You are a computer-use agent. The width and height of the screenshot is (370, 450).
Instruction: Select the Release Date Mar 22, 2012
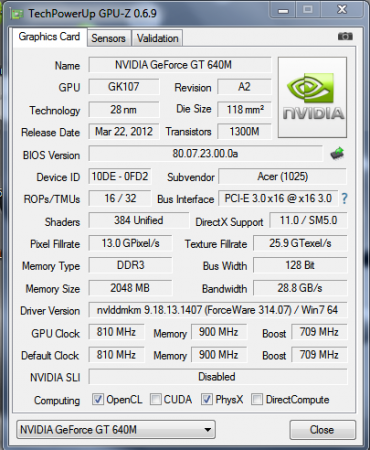coord(124,131)
